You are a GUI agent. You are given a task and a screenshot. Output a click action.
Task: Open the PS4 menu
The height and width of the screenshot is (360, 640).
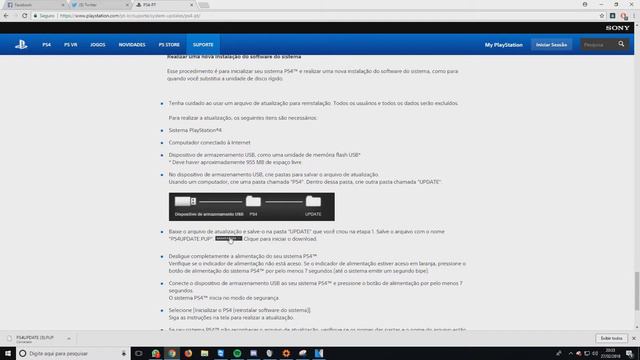click(x=47, y=44)
